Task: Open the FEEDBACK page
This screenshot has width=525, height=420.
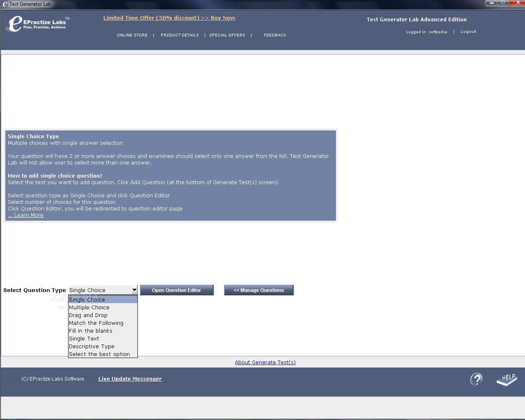Action: [275, 35]
